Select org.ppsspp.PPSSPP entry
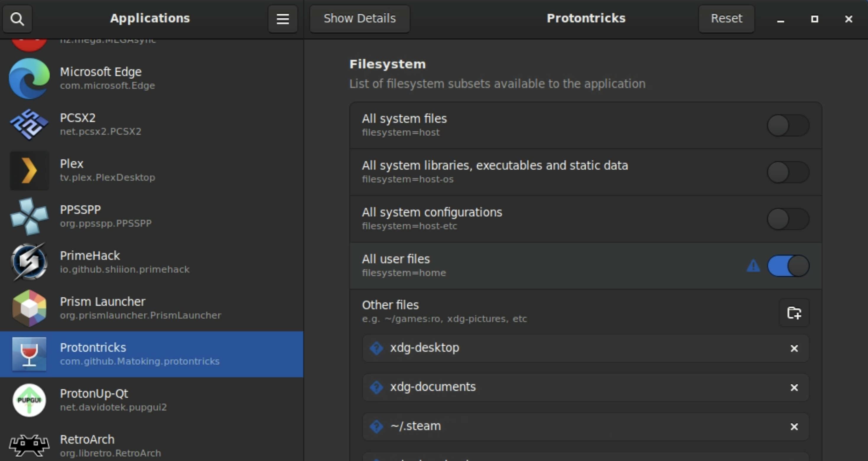Viewport: 868px width, 461px height. 152,216
